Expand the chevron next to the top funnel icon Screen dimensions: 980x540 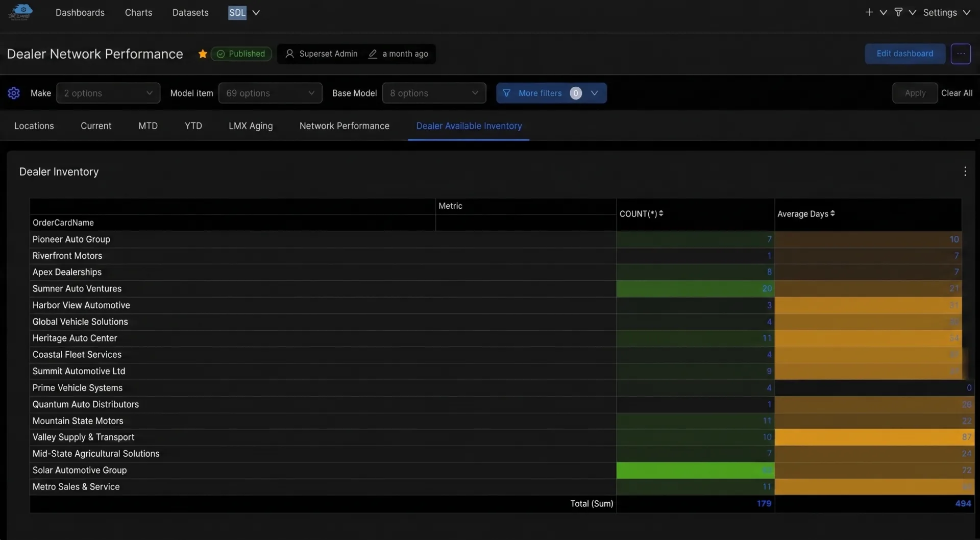tap(912, 13)
